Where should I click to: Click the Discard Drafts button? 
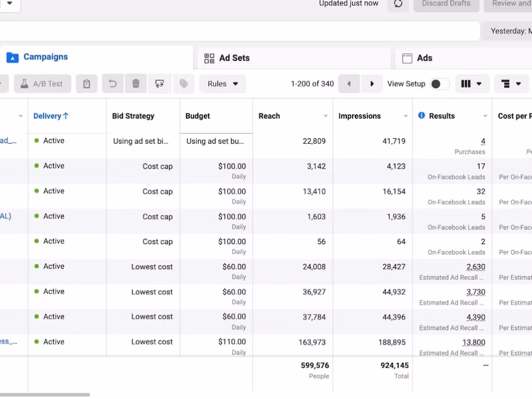pyautogui.click(x=446, y=4)
